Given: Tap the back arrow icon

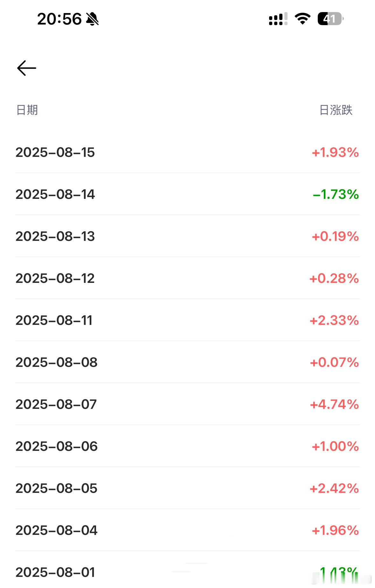Looking at the screenshot, I should coord(27,68).
